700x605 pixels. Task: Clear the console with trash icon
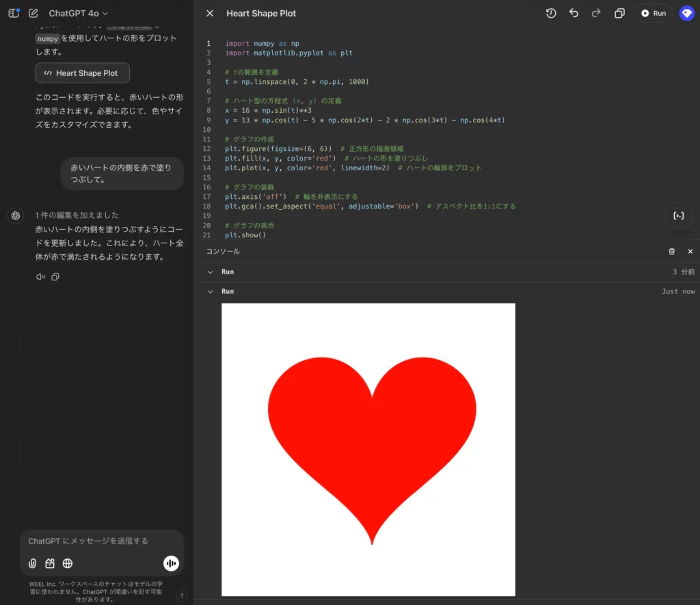point(672,252)
